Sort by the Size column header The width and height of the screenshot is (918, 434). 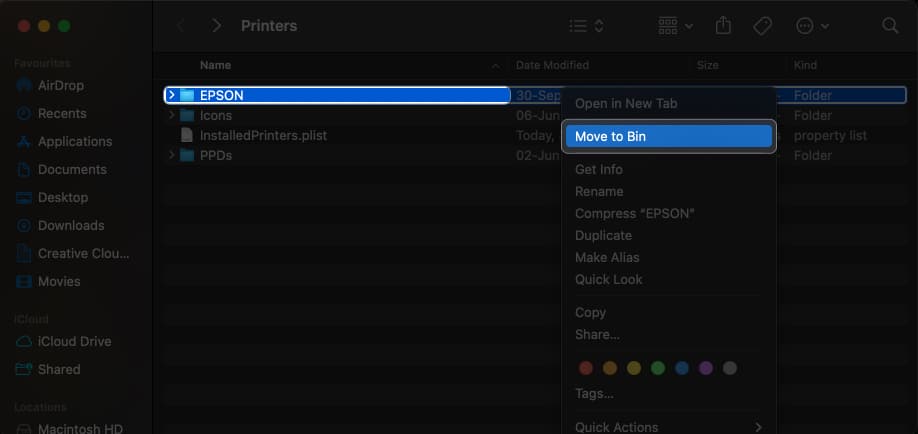point(707,65)
